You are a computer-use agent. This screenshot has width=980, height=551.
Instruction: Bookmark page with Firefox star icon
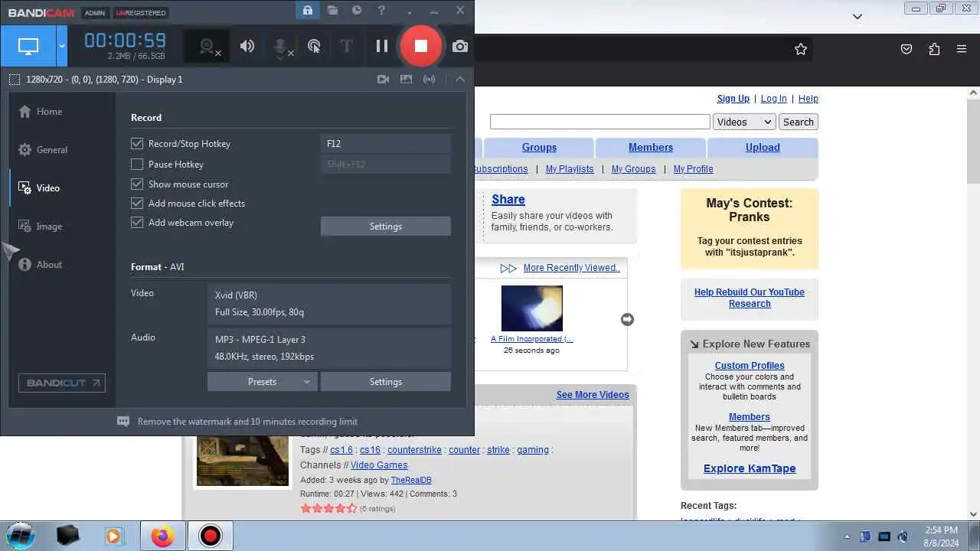[801, 49]
